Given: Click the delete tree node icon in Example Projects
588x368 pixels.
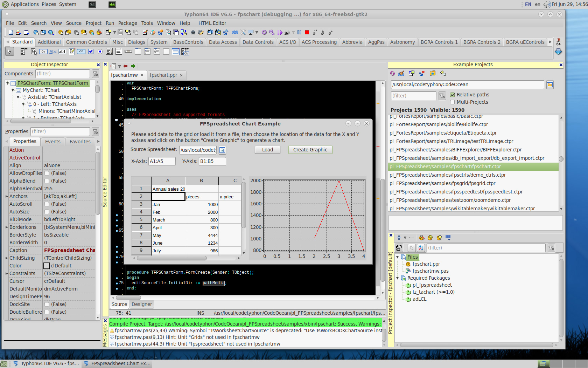Looking at the screenshot, I should (422, 73).
